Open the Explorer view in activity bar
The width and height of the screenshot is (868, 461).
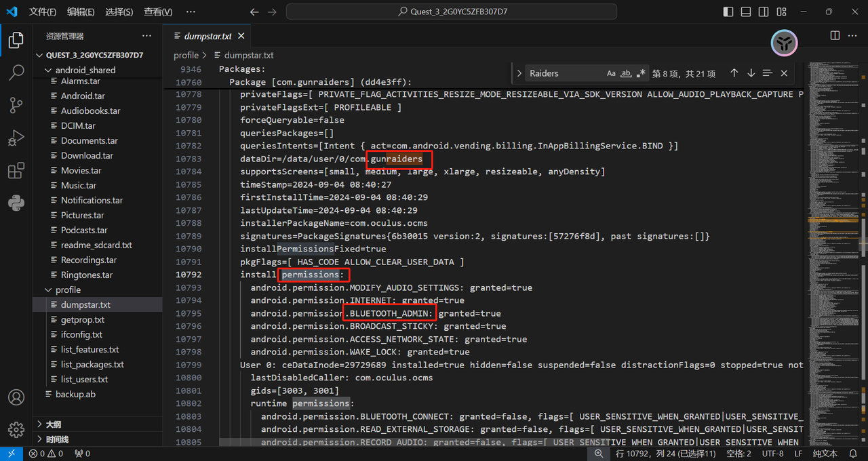(16, 41)
